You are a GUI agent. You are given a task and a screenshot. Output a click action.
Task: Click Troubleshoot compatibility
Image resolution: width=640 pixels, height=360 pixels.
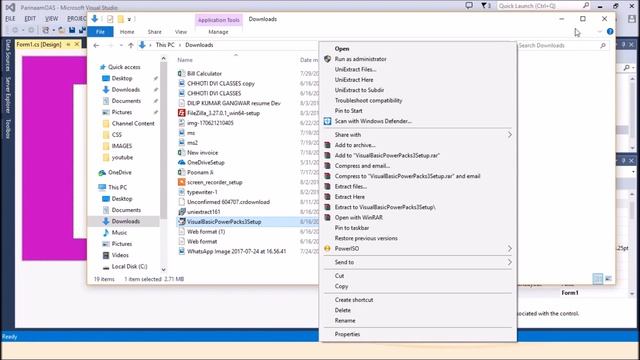(x=368, y=100)
